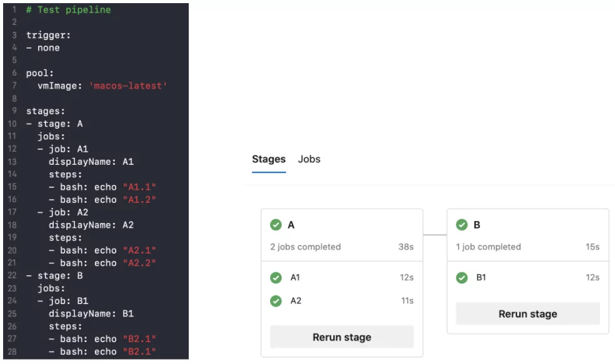The image size is (615, 364).
Task: Click the '- job: A1' code line
Action: point(62,149)
